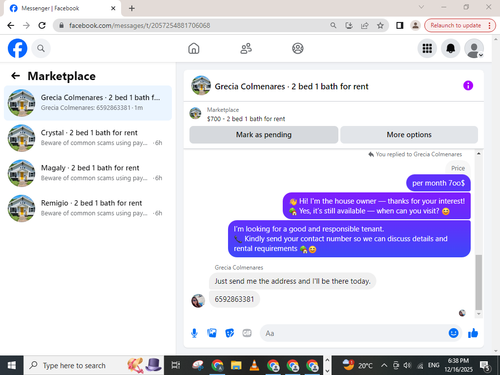Choose a GIF icon in the composer
This screenshot has height=375, width=500.
247,333
